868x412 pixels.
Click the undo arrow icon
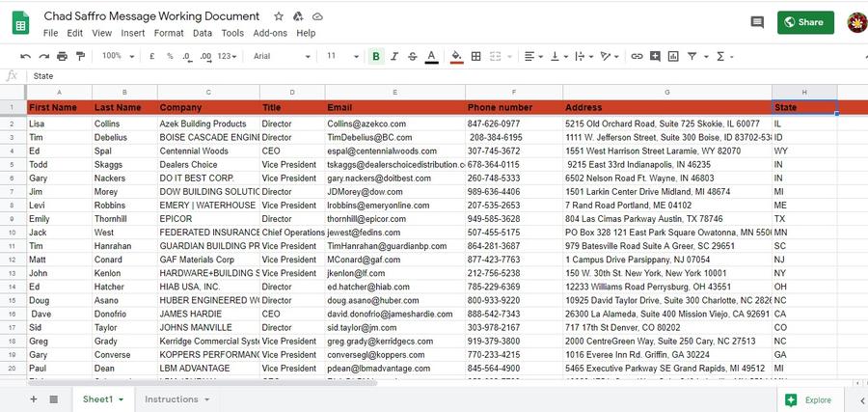[x=25, y=56]
